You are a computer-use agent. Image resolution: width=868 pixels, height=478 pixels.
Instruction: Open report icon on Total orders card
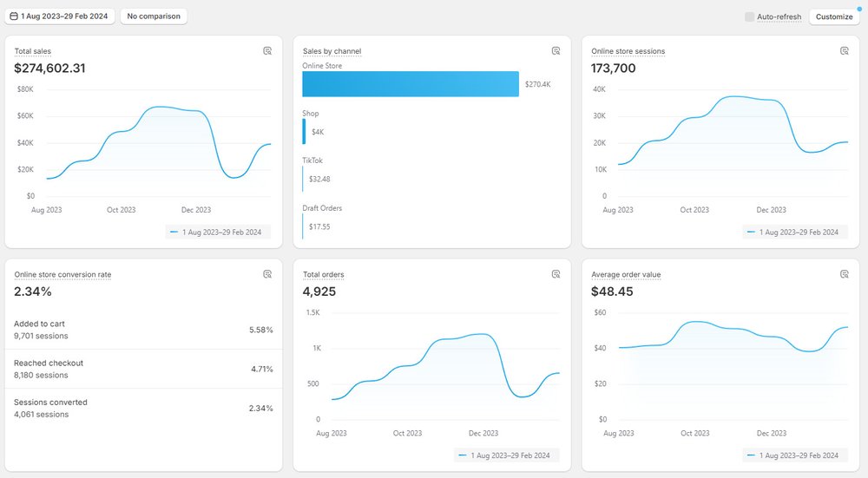[x=556, y=274]
